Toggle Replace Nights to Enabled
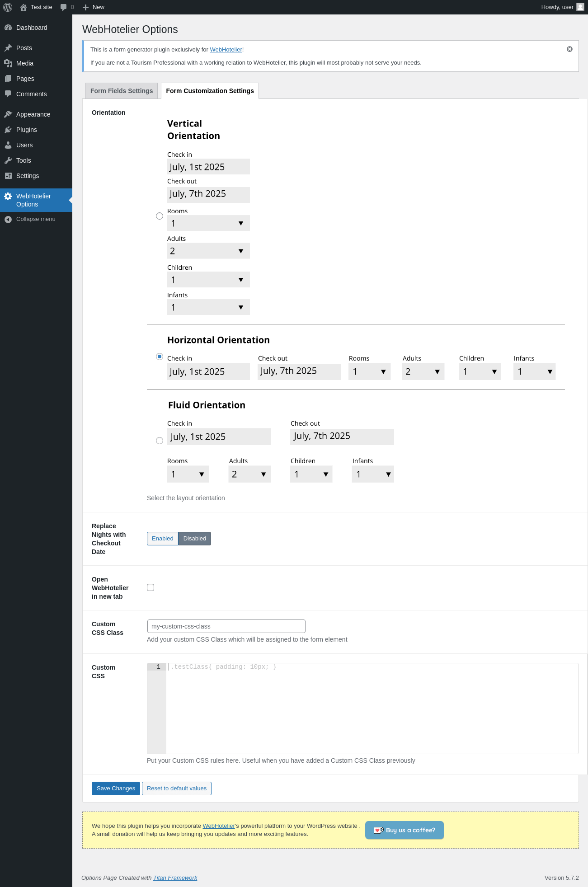The width and height of the screenshot is (588, 887). (x=163, y=539)
